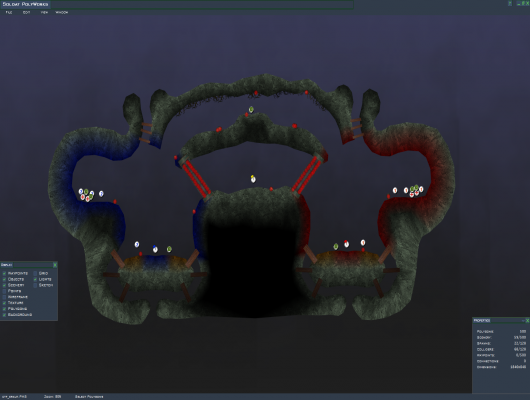Turn on the Wireframe checkbox
This screenshot has height=400, width=530.
(4, 297)
